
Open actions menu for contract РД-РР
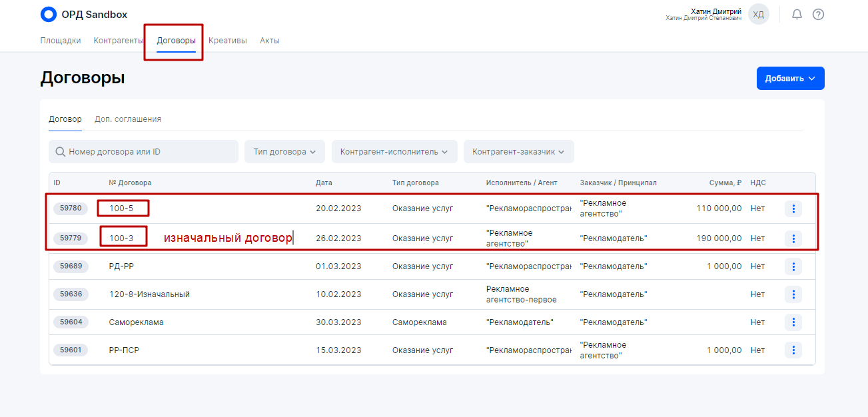(793, 266)
